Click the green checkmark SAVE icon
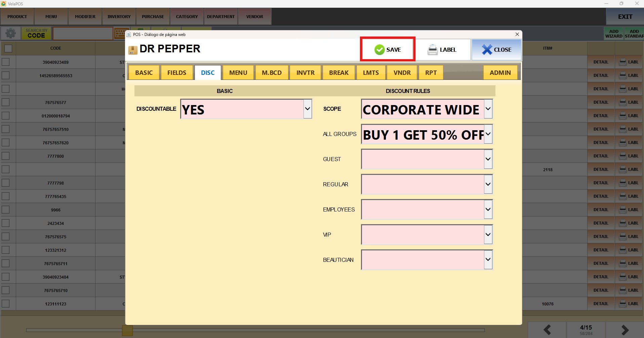The width and height of the screenshot is (644, 338). (379, 50)
